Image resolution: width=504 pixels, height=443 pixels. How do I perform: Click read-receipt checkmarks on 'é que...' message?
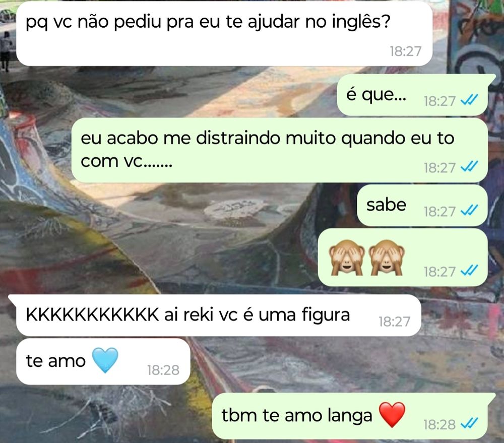[469, 100]
